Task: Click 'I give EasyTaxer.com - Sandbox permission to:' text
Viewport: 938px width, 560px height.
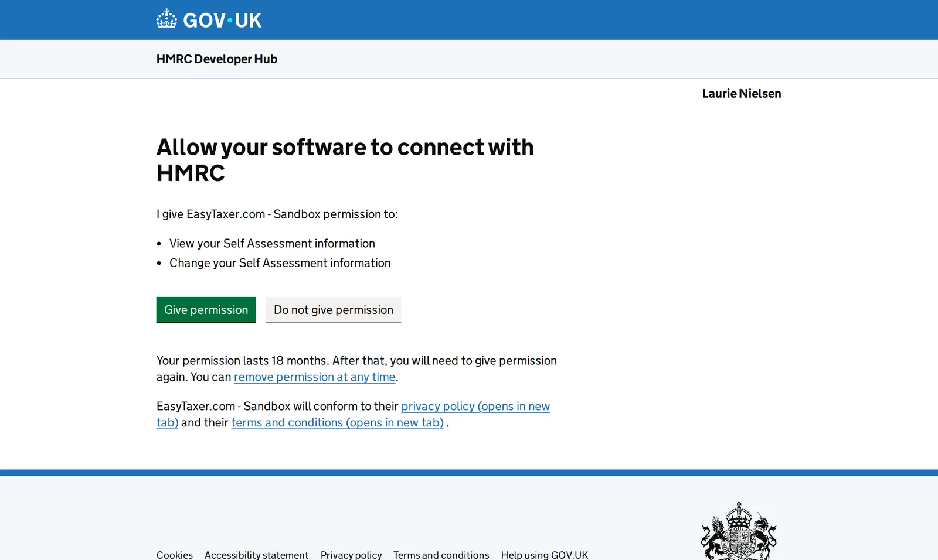Action: [277, 214]
